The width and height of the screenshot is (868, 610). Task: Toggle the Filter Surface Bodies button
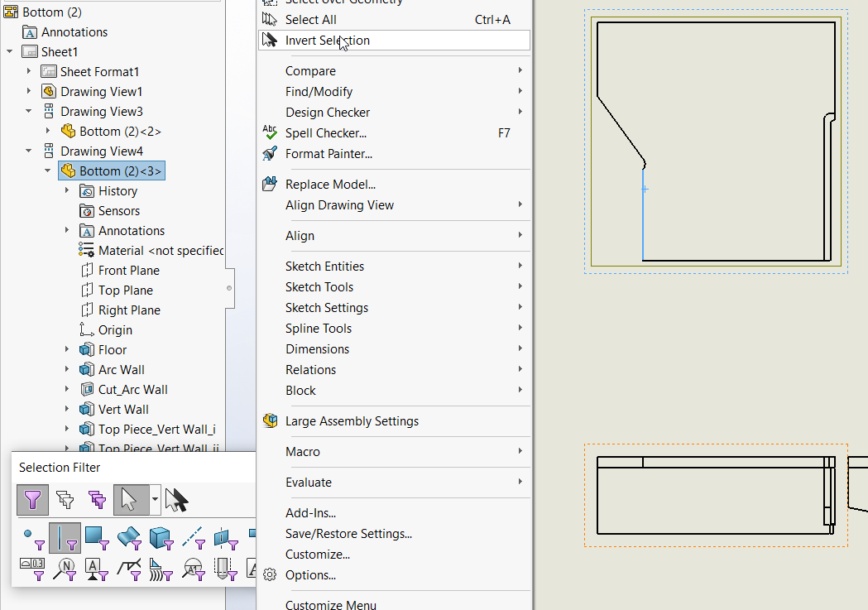pos(129,538)
